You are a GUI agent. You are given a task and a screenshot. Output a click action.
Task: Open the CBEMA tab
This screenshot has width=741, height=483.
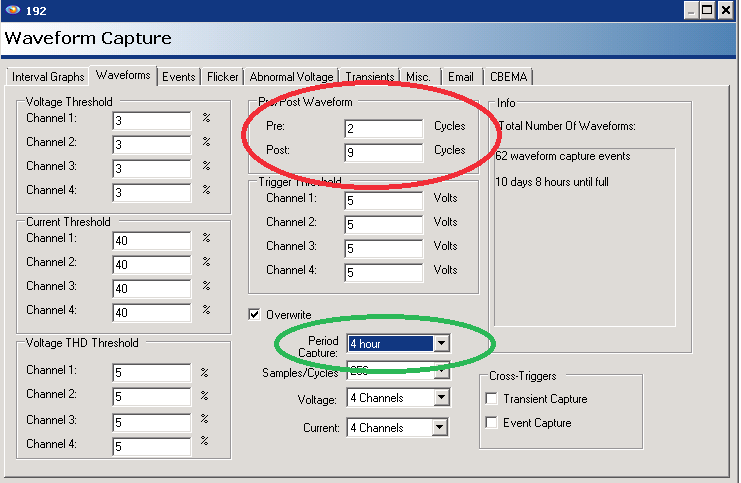tap(508, 77)
